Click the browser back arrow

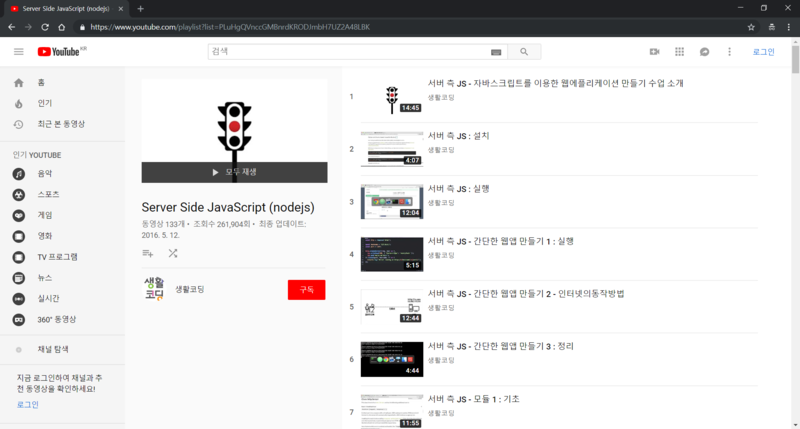click(12, 27)
